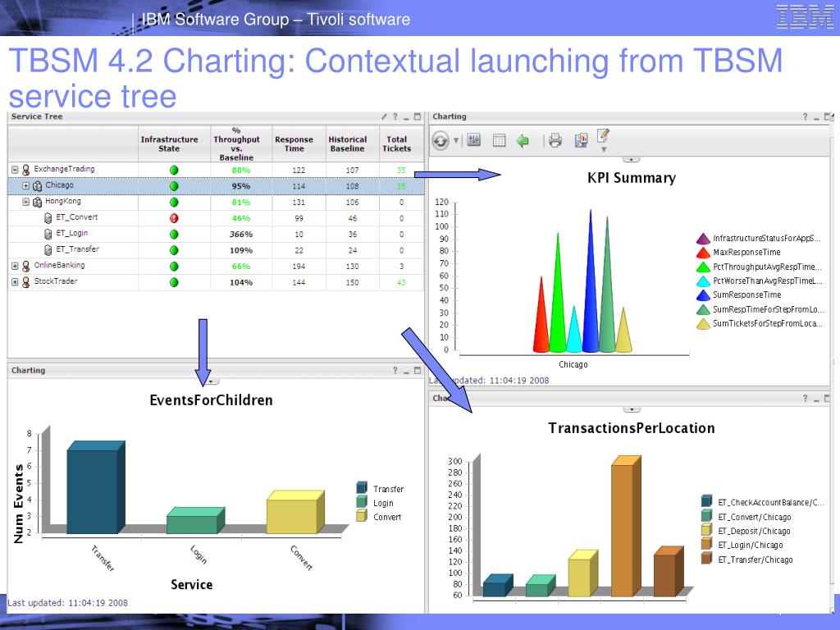The image size is (840, 630).
Task: Click the tallest orange bar in TransactionsPerLocation
Action: pyautogui.click(x=626, y=526)
